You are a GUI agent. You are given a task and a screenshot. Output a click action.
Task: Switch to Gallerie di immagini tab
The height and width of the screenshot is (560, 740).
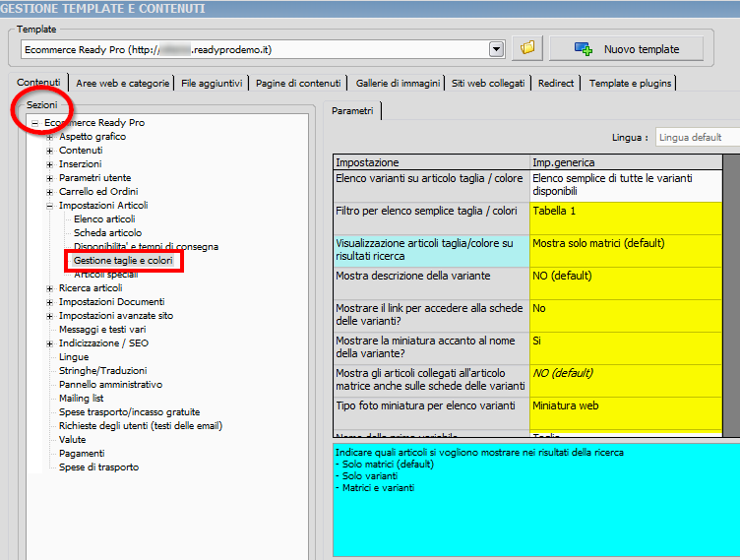(398, 83)
